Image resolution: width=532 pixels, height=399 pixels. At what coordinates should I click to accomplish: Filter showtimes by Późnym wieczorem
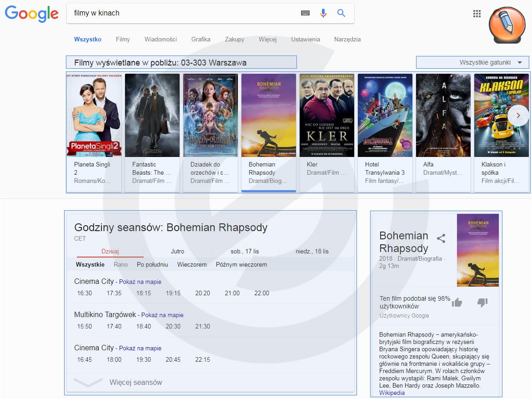click(x=241, y=264)
